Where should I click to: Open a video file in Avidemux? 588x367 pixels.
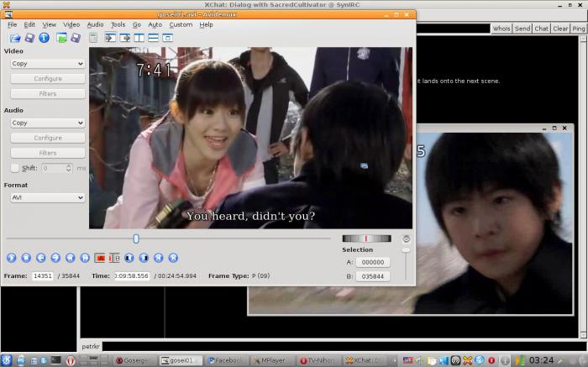click(x=15, y=38)
